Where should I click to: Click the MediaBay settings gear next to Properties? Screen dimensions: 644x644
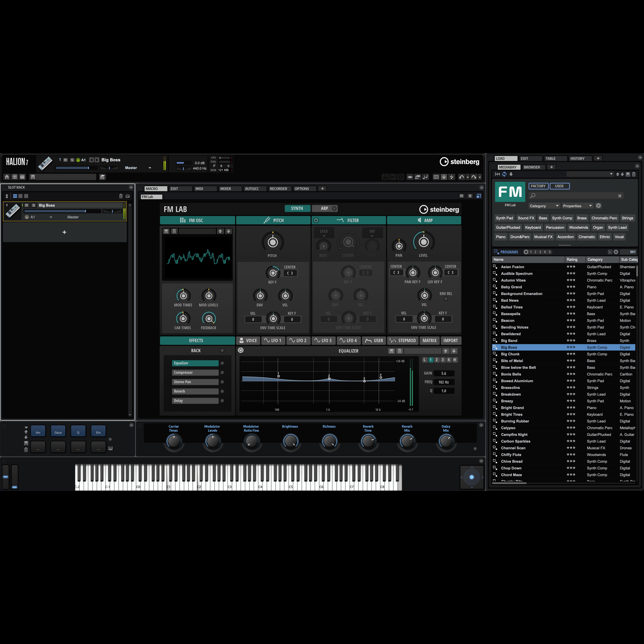[598, 206]
